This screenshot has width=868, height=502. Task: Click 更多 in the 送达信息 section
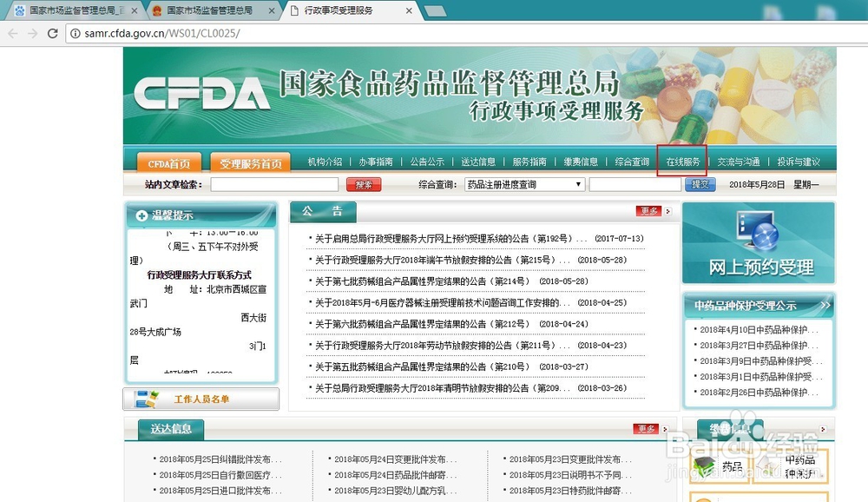click(x=646, y=429)
